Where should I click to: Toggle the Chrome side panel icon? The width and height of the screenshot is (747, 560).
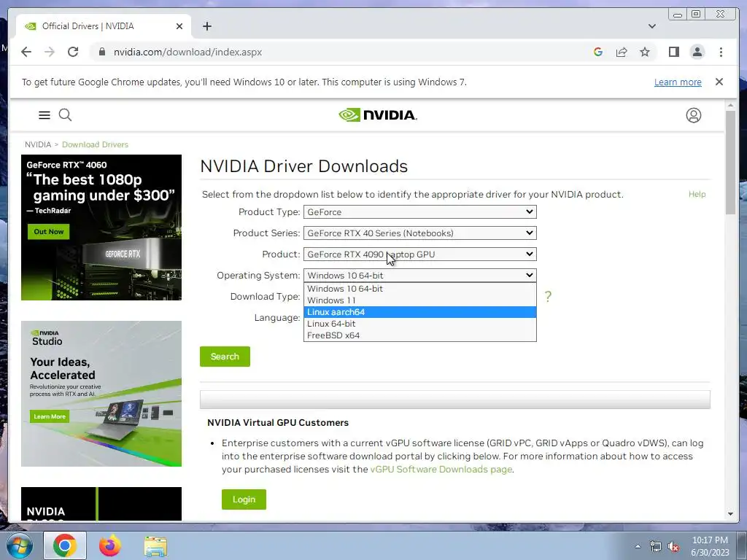coord(673,52)
